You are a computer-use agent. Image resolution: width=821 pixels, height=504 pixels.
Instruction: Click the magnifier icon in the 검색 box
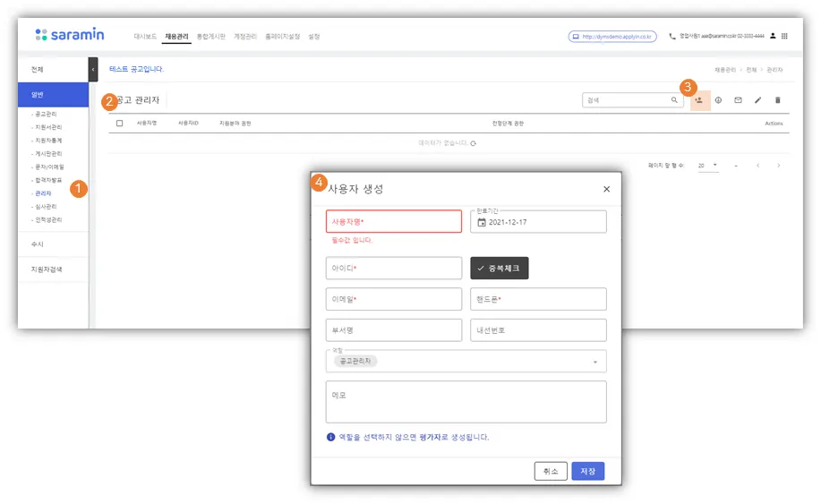tap(674, 100)
